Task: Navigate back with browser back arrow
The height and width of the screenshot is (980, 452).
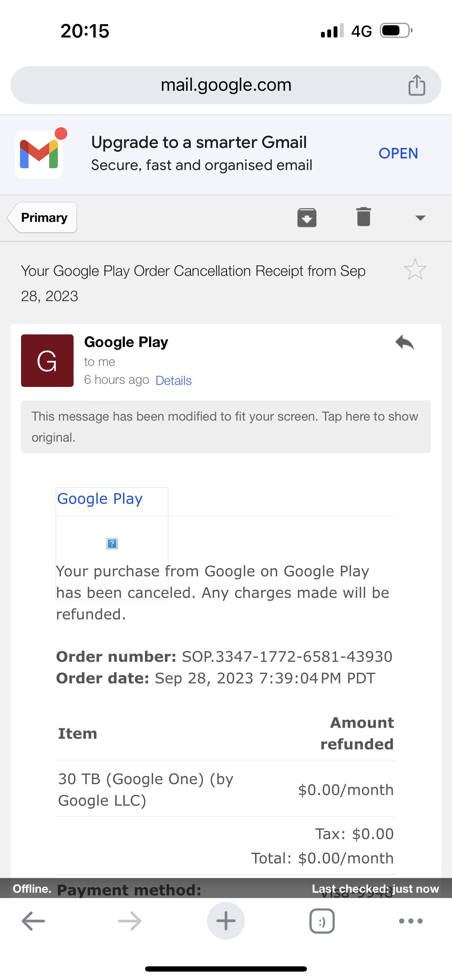Action: [x=34, y=921]
